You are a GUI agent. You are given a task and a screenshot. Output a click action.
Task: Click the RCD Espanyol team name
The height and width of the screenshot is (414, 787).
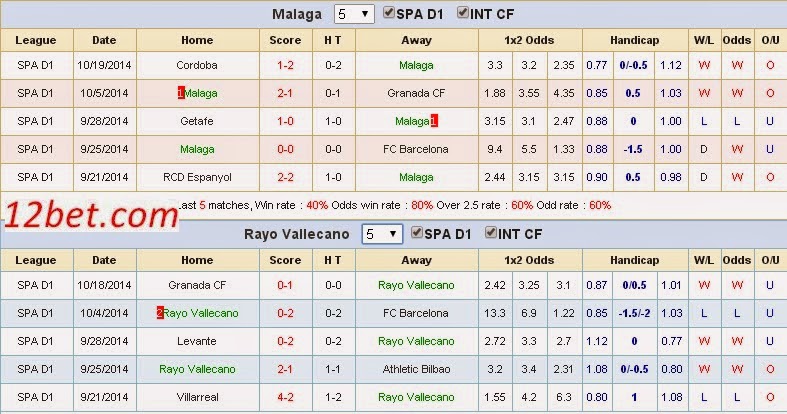coord(197,177)
